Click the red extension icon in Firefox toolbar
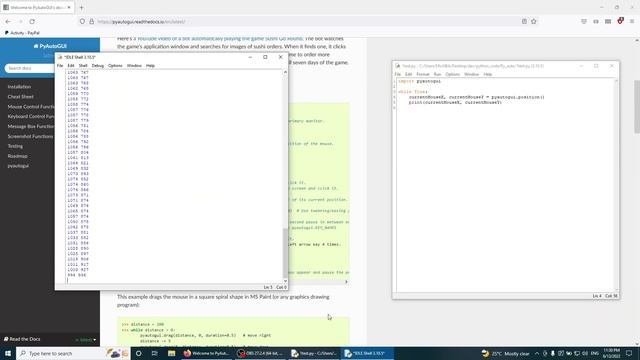This screenshot has width=640, height=360. [620, 21]
